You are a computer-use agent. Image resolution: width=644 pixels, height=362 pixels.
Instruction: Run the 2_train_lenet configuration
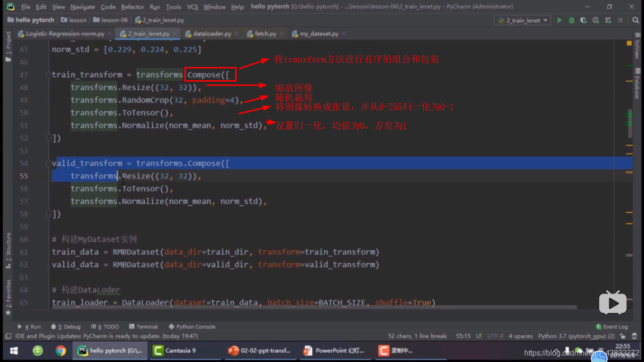coord(560,20)
